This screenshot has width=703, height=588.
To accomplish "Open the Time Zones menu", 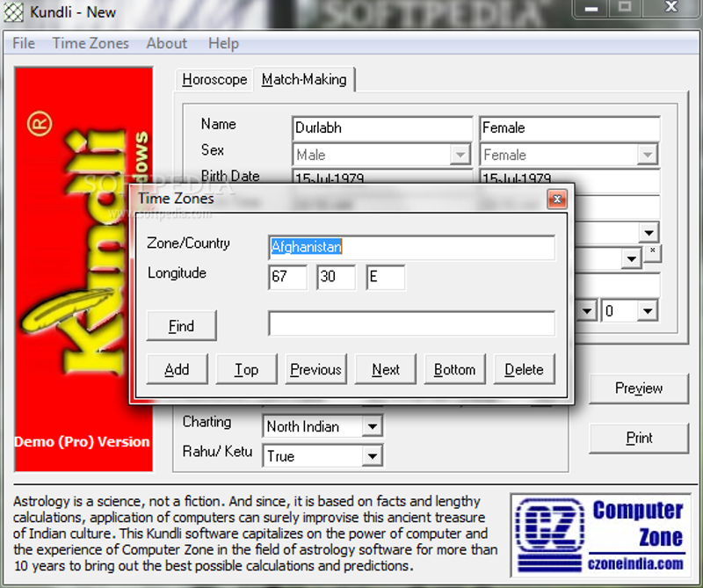I will [91, 43].
